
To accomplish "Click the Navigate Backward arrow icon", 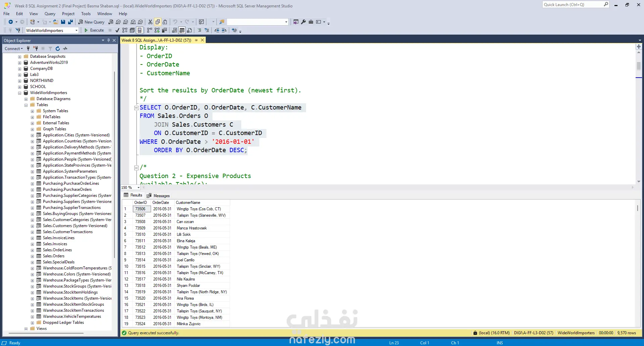I will [x=11, y=22].
